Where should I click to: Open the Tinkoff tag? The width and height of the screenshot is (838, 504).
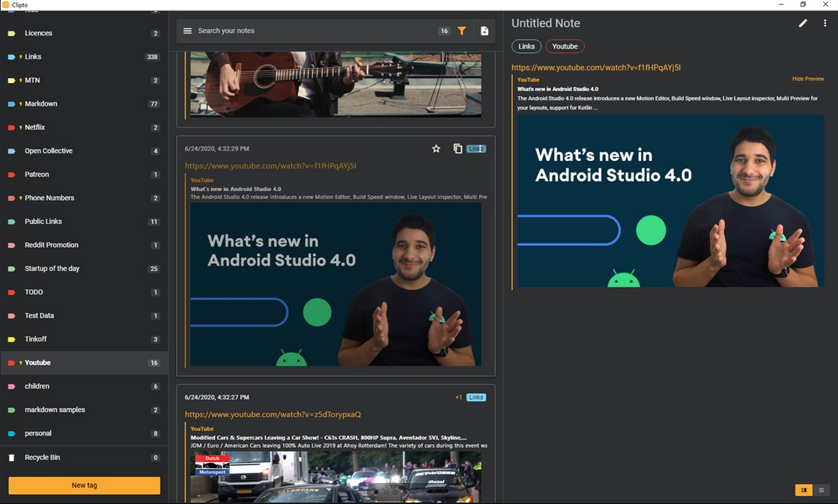[84, 338]
